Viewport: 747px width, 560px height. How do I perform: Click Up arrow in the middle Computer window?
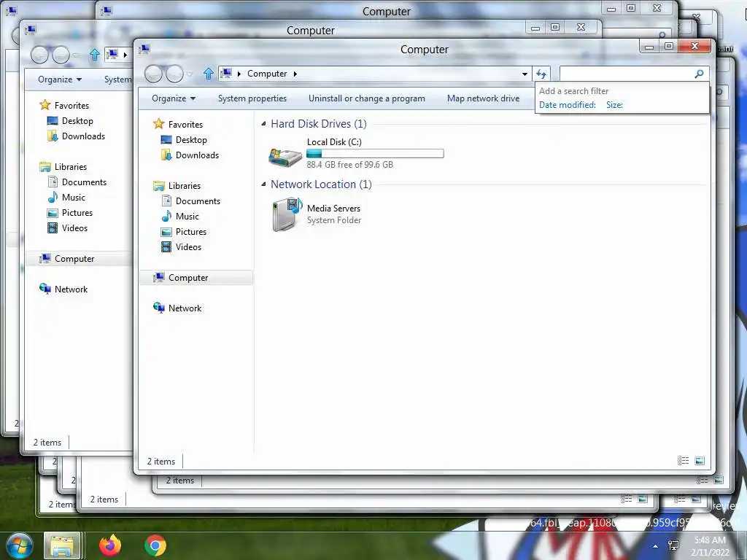point(94,55)
